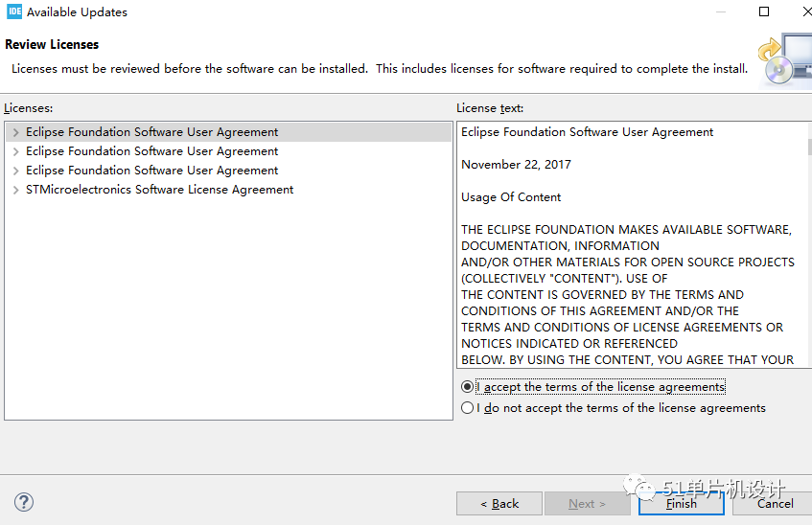Maximize the Available Updates window

pyautogui.click(x=764, y=11)
